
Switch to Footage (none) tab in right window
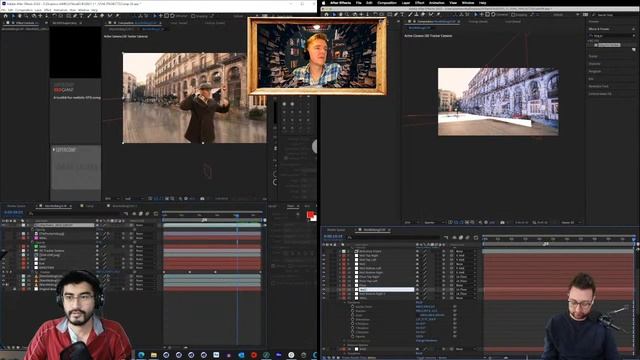click(478, 21)
